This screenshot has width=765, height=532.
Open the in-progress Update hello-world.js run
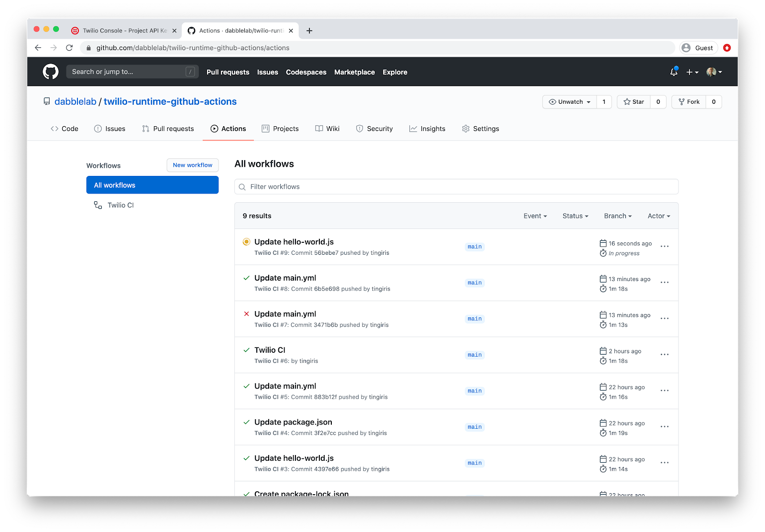[x=294, y=242]
